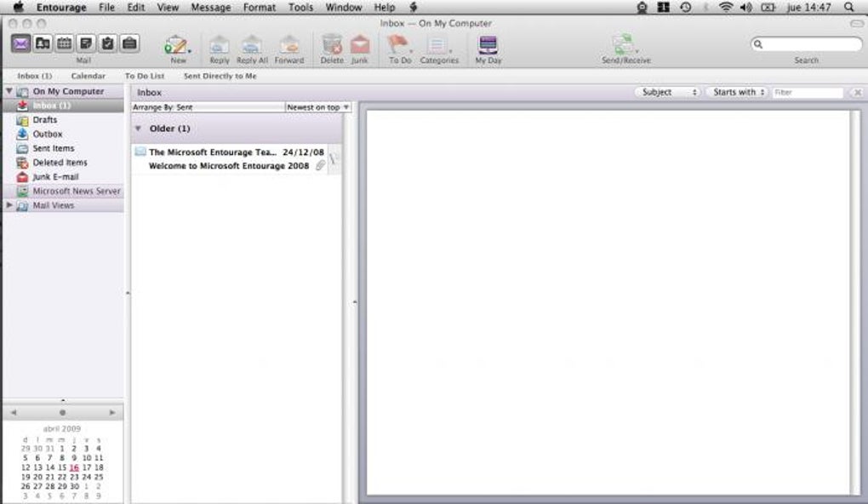
Task: Switch to Mail view icon
Action: [x=21, y=43]
